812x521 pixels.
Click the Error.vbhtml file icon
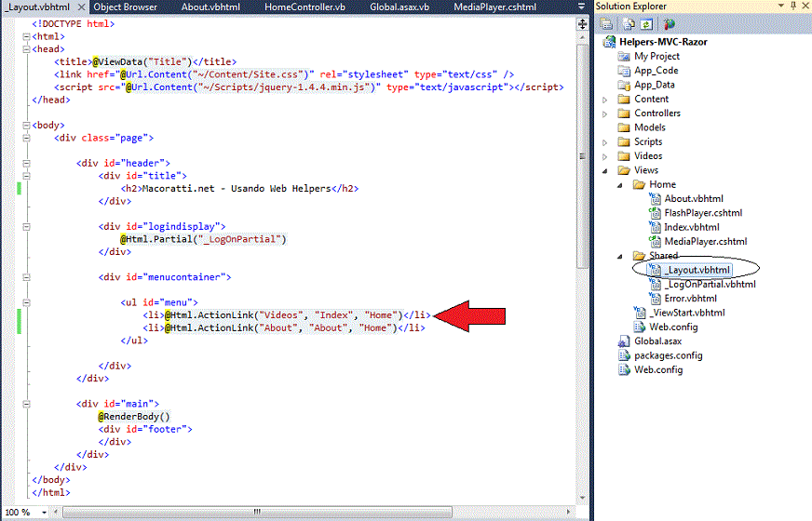point(655,298)
